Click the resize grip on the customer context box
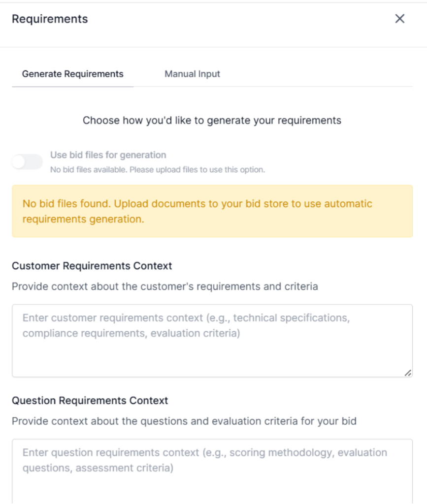 pyautogui.click(x=407, y=373)
